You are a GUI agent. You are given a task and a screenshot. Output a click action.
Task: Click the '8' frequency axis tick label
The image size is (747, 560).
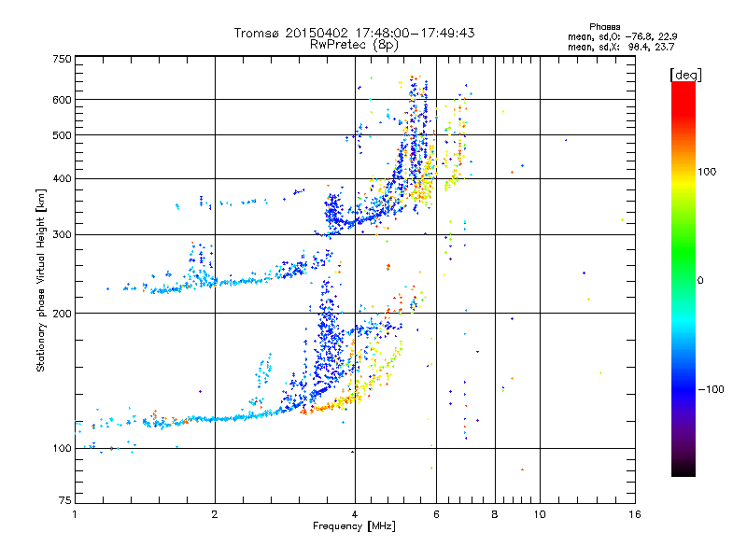[495, 514]
